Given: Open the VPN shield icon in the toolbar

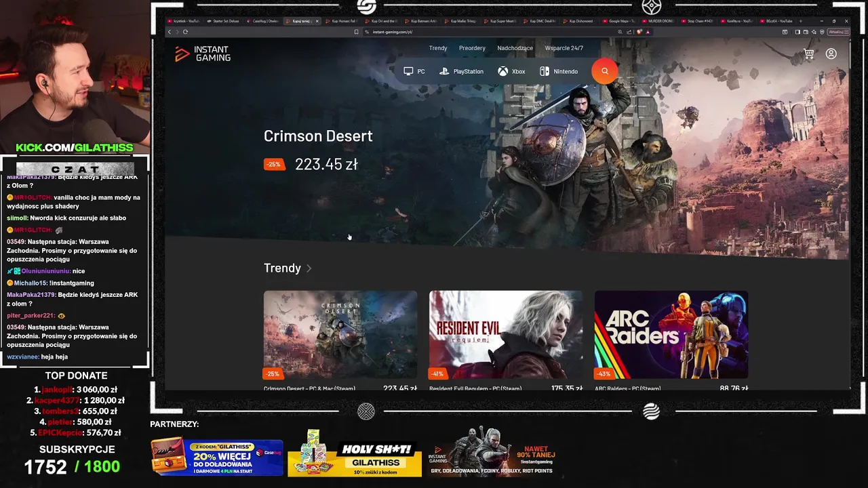Looking at the screenshot, I should pyautogui.click(x=822, y=32).
